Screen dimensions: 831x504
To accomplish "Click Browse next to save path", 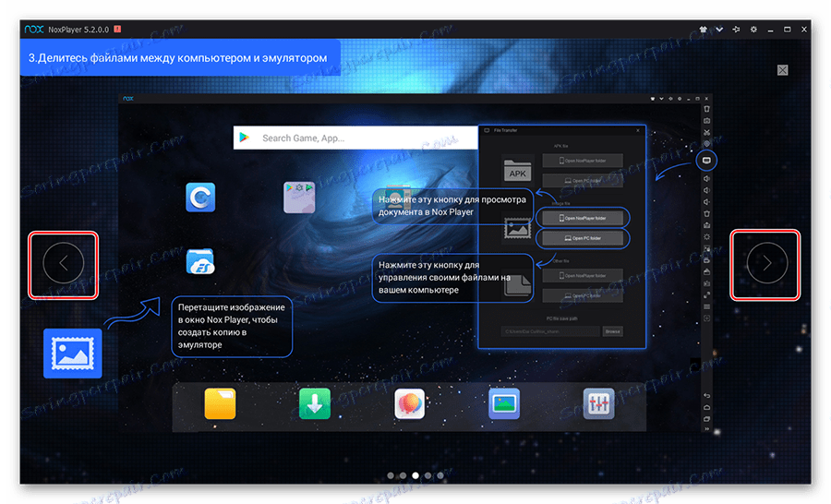I will (x=613, y=331).
